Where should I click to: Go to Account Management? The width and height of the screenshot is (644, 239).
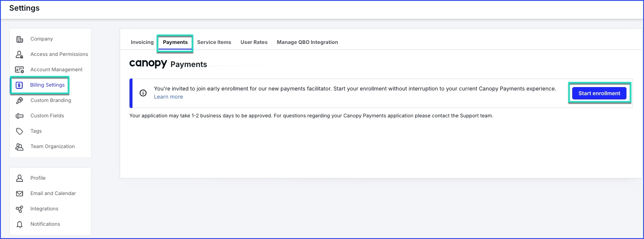pos(56,70)
